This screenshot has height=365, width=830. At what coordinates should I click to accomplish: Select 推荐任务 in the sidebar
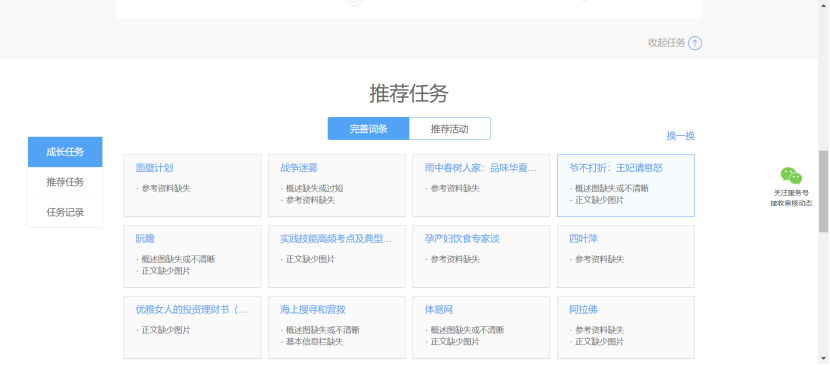point(65,182)
